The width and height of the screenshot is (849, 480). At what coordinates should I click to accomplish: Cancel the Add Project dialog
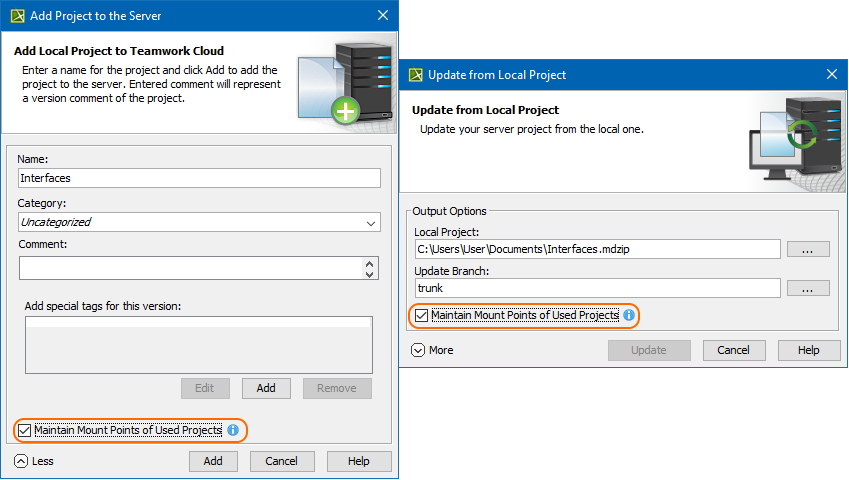pos(281,461)
